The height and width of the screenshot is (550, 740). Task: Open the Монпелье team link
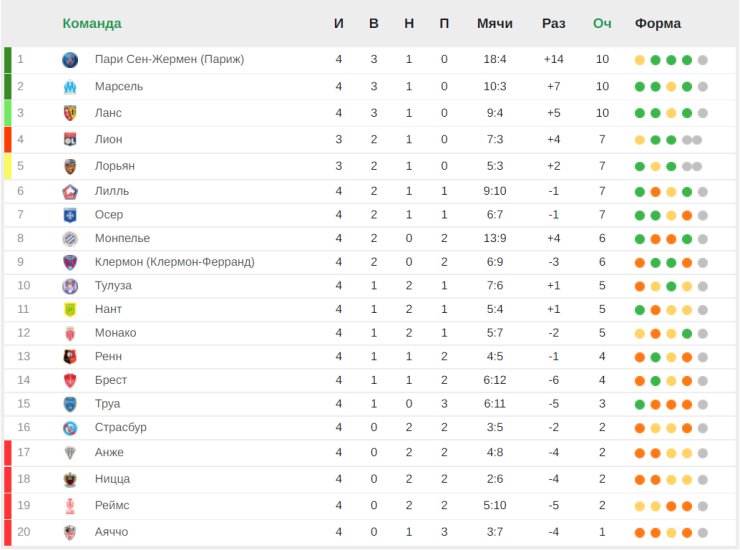(x=122, y=238)
